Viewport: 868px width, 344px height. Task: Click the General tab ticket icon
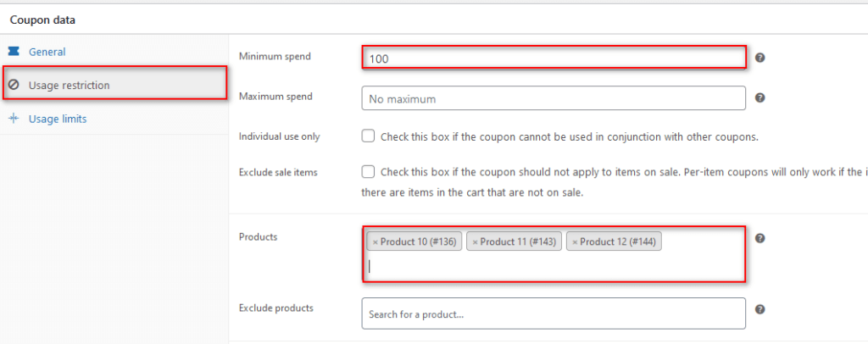point(14,52)
